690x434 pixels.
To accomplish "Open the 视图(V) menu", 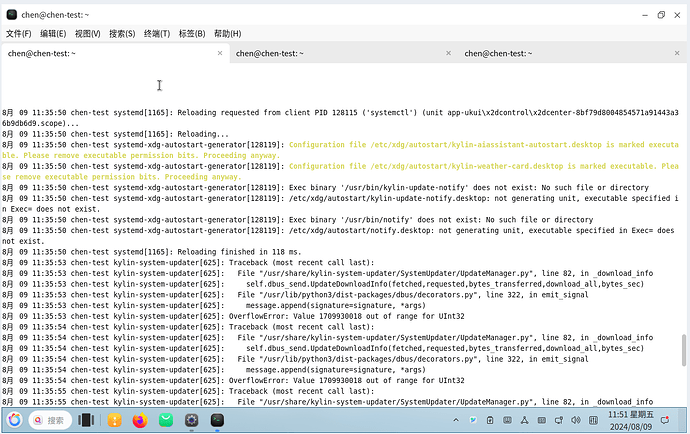I will tap(88, 33).
